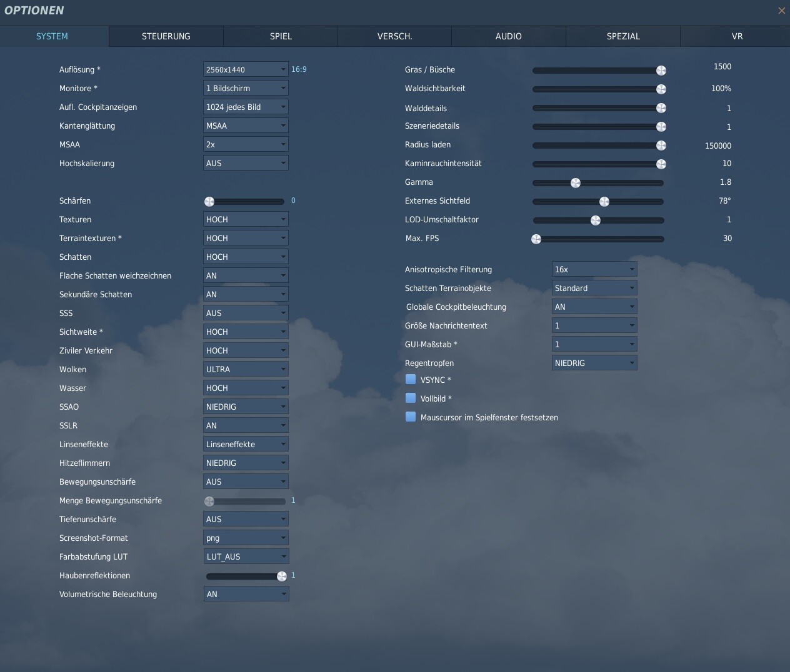Click the Radius laden slider handle
The height and width of the screenshot is (672, 790).
tap(661, 146)
